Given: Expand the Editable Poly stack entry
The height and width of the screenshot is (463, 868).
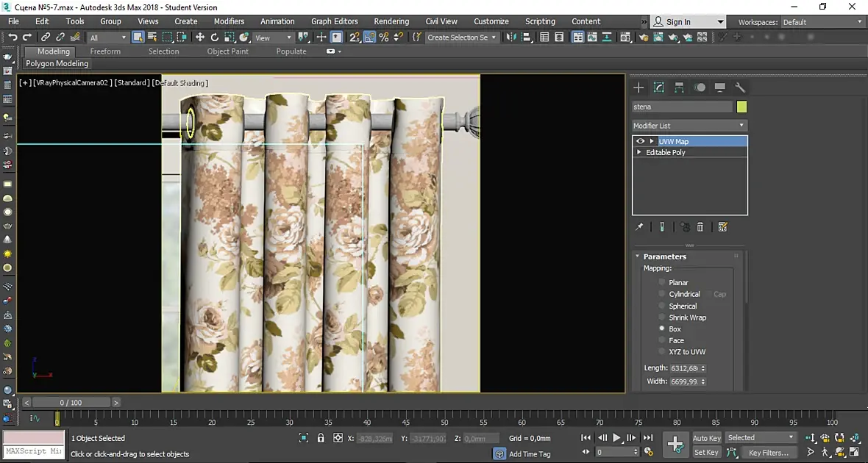Looking at the screenshot, I should pos(639,152).
